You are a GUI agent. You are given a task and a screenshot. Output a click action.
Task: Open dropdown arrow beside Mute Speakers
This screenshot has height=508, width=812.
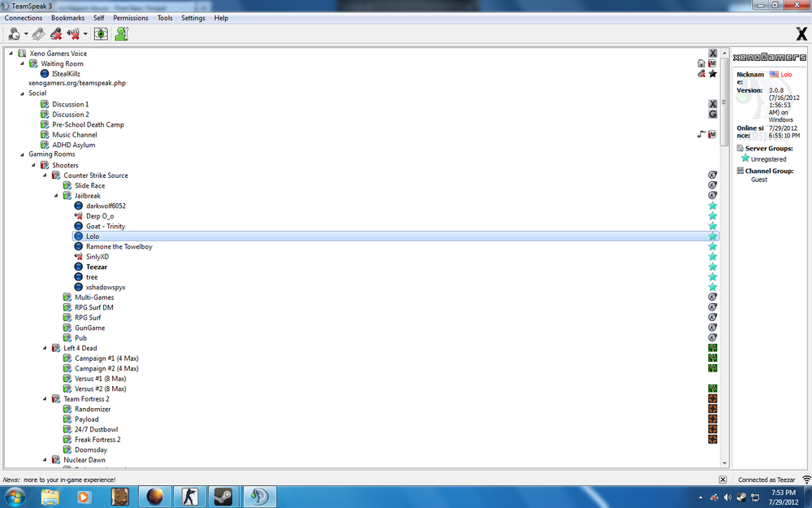pyautogui.click(x=85, y=34)
